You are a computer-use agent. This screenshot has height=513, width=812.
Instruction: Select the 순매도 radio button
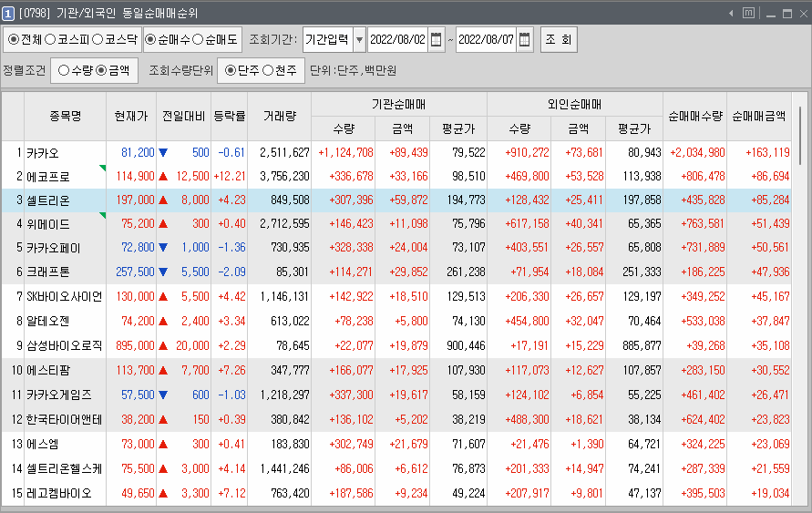[x=198, y=40]
